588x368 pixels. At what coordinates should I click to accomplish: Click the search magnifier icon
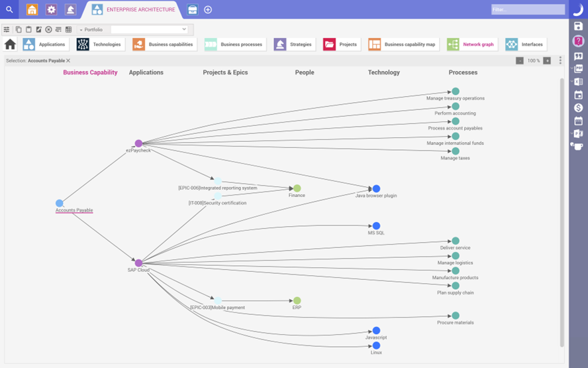(9, 9)
